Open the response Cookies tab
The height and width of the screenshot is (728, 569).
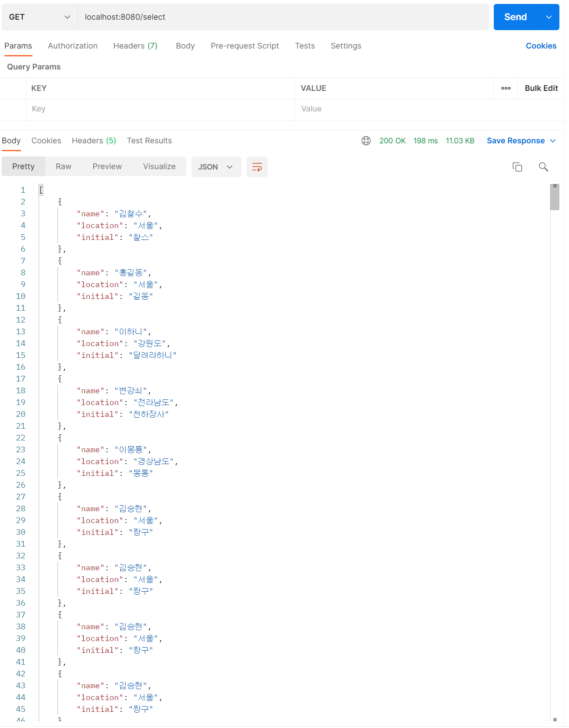(46, 141)
